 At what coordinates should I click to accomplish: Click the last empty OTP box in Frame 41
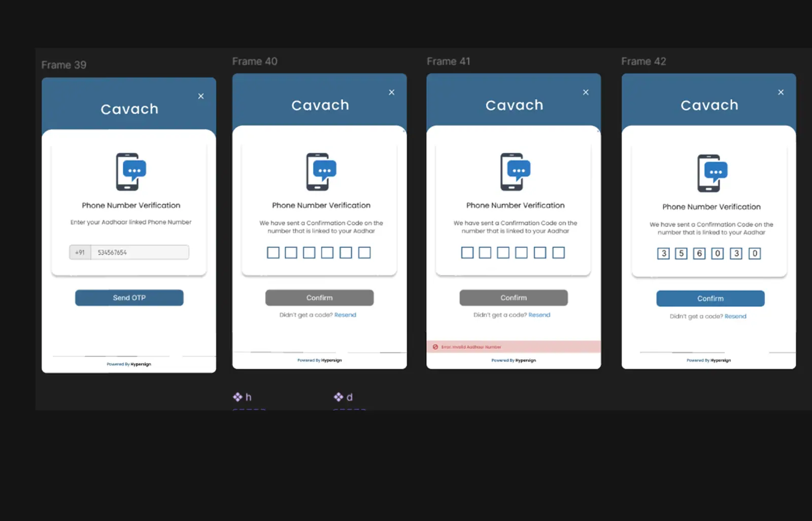tap(558, 252)
